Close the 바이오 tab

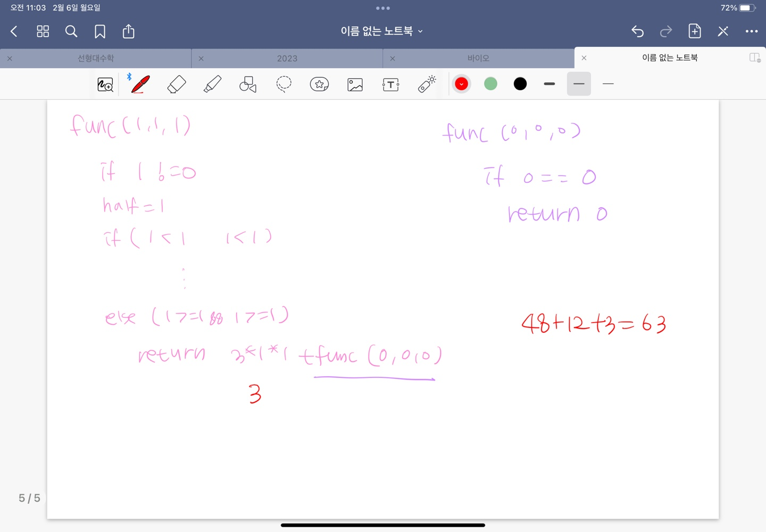(393, 58)
